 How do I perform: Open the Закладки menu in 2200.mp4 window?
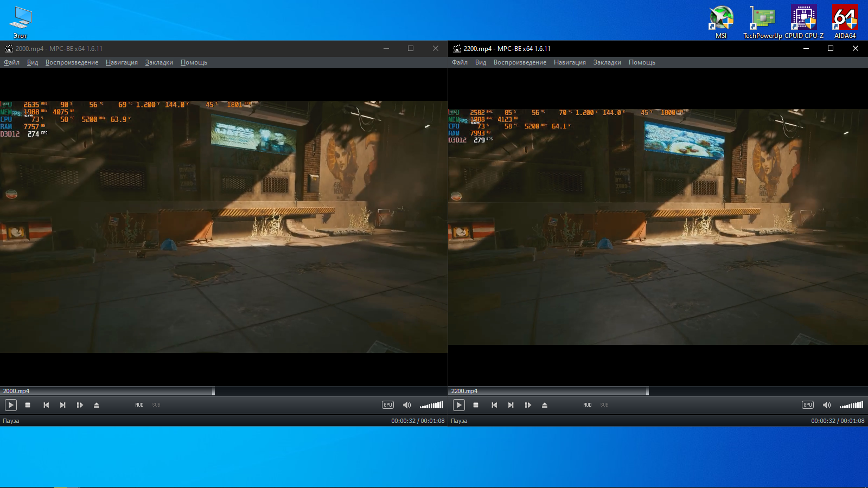click(x=607, y=62)
